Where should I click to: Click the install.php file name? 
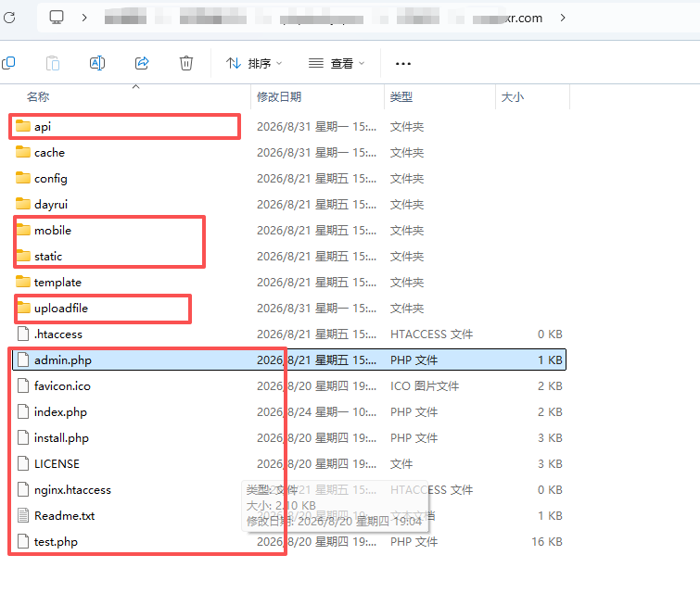[x=61, y=438]
